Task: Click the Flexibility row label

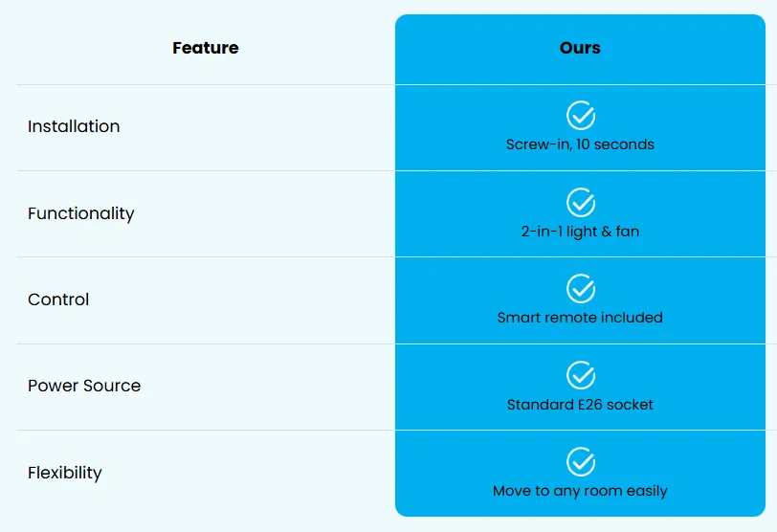Action: (x=65, y=473)
